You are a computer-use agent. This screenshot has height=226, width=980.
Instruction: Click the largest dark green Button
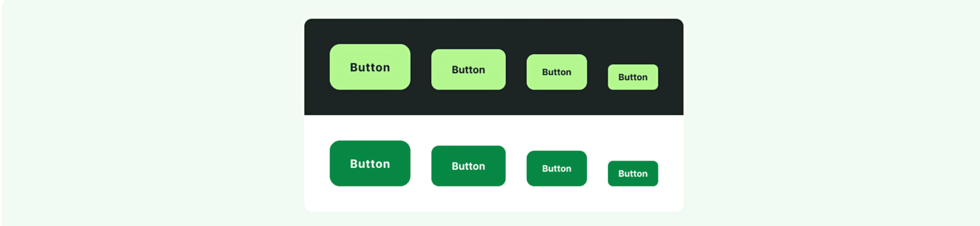point(370,163)
